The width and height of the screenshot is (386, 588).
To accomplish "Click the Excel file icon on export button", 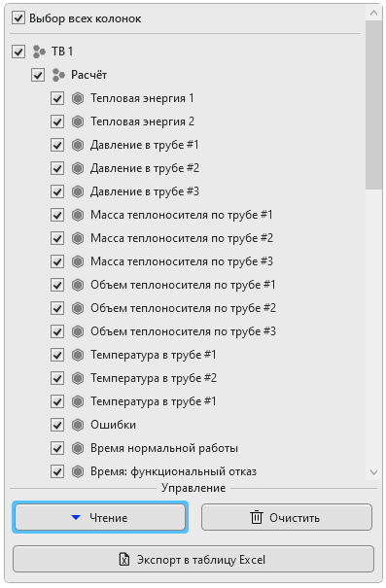I will point(124,560).
